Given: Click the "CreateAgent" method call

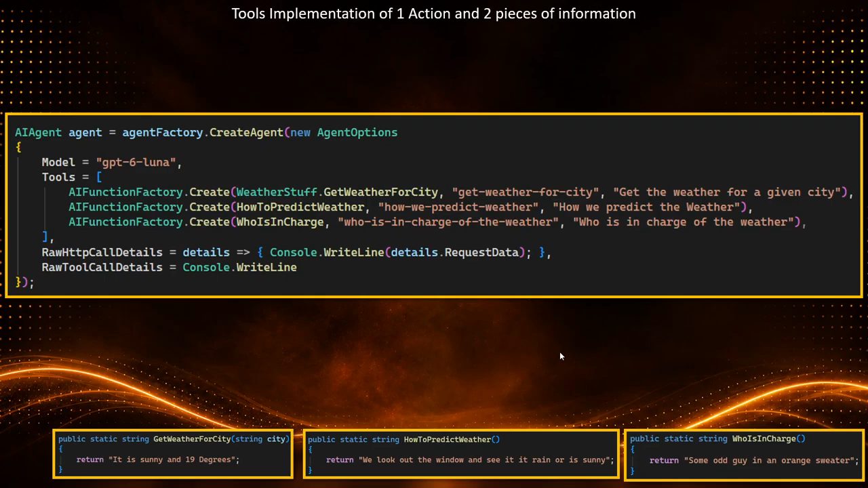Looking at the screenshot, I should point(246,133).
